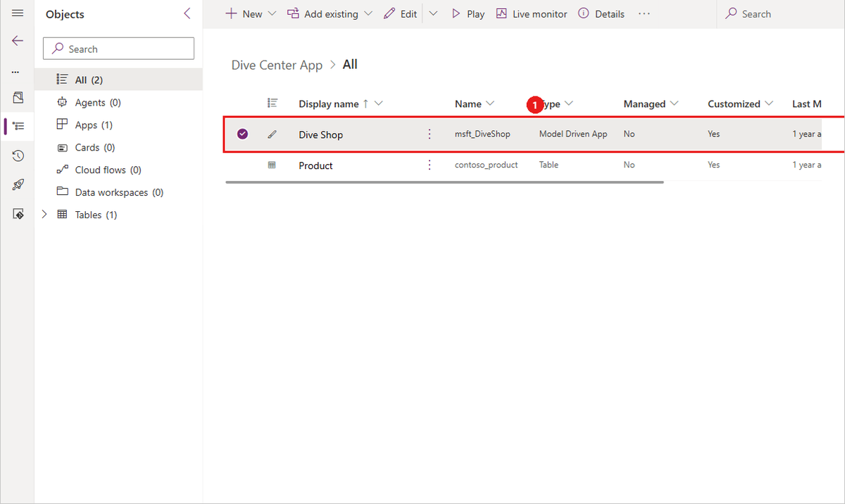The image size is (845, 504).
Task: Click the edit pencil icon beside Dive Shop
Action: pyautogui.click(x=273, y=134)
